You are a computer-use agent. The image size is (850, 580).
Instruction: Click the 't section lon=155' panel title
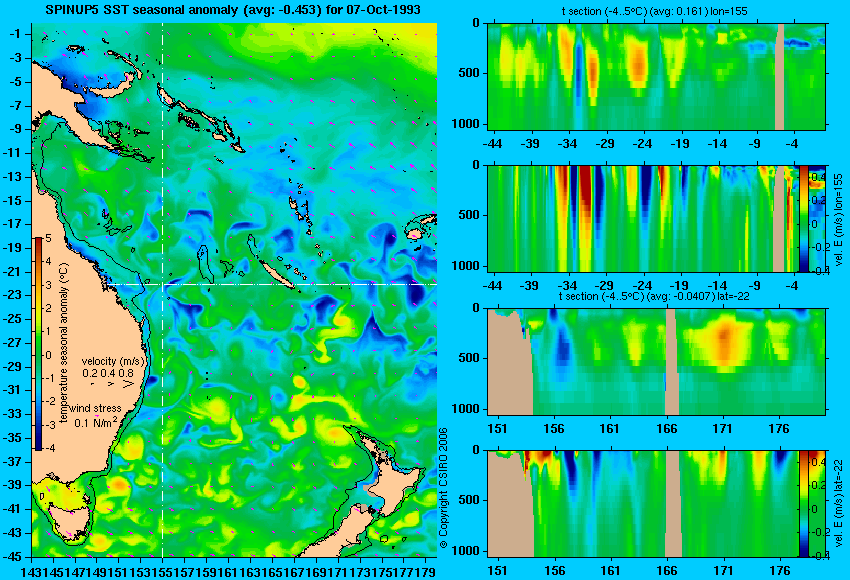coord(654,11)
